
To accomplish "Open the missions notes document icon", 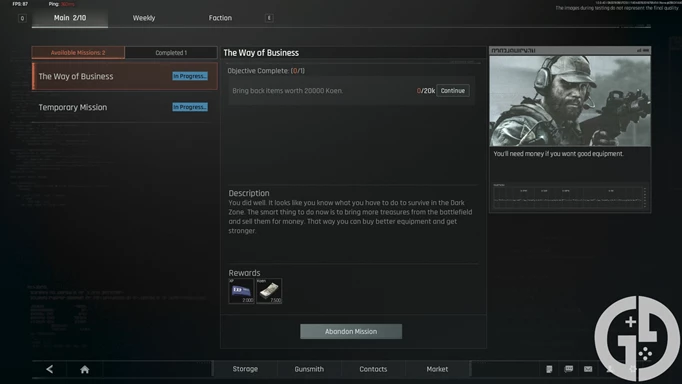I will point(549,369).
